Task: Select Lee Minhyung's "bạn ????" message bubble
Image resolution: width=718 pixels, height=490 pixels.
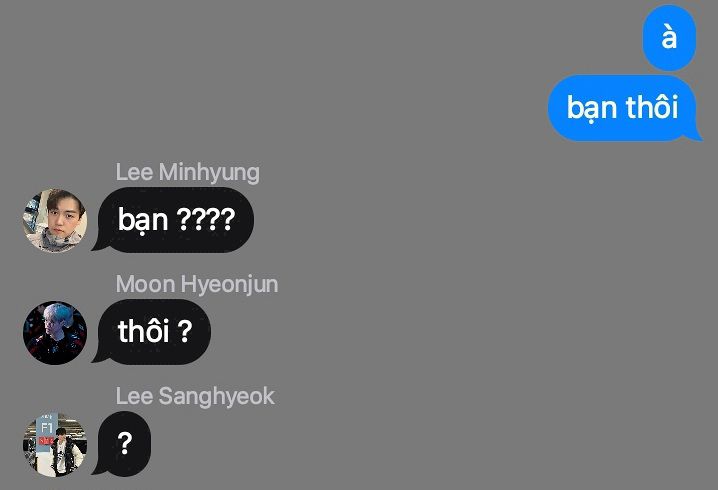Action: 173,220
